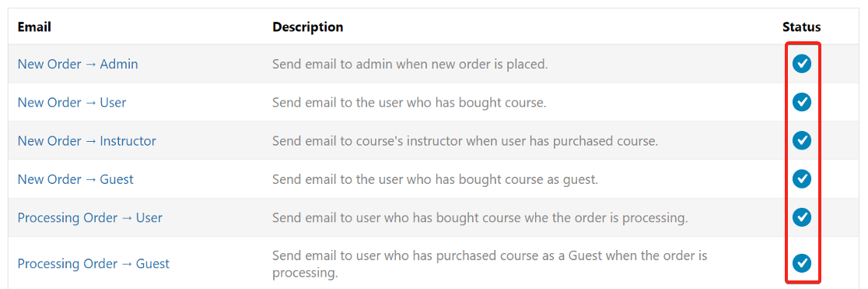Click description 'purchased course as a Guest'

click(x=490, y=264)
